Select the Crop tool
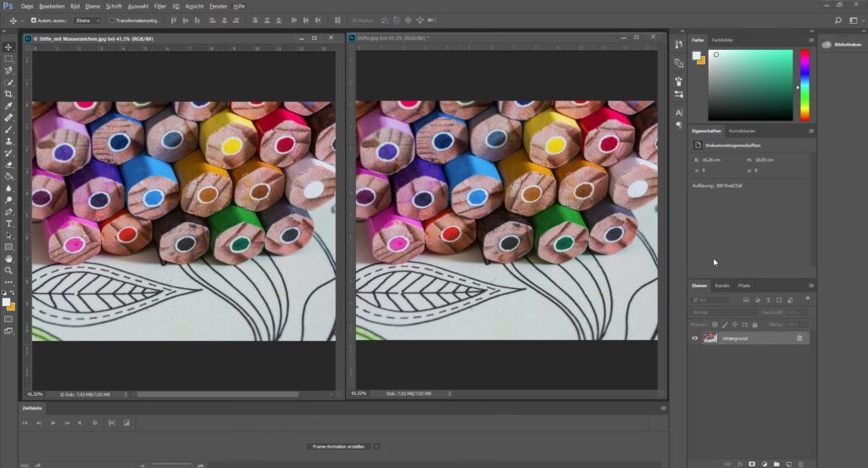The width and height of the screenshot is (868, 468). [x=8, y=94]
